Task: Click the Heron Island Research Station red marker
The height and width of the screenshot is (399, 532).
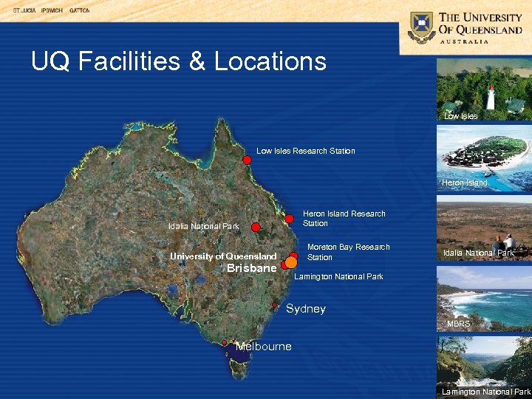Action: coord(289,219)
